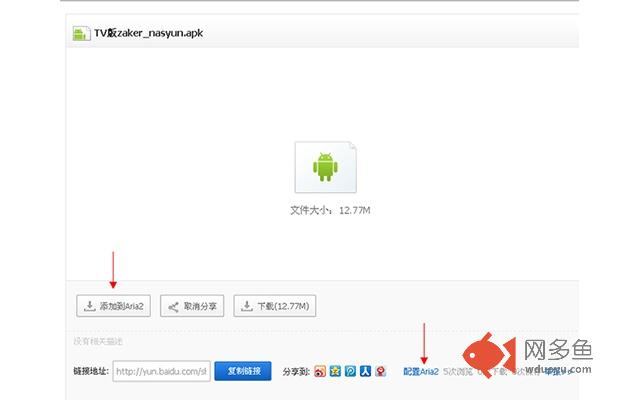
Task: Share to Renren icon
Action: [x=365, y=371]
